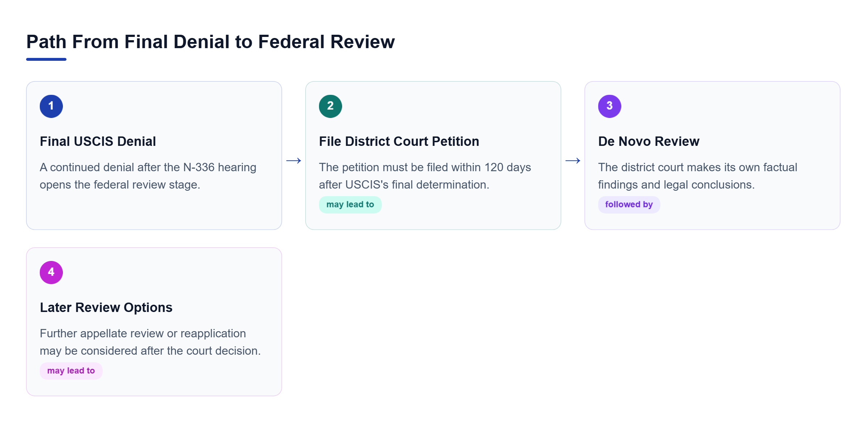Click the 'followed by' tag in step 3

pyautogui.click(x=629, y=205)
